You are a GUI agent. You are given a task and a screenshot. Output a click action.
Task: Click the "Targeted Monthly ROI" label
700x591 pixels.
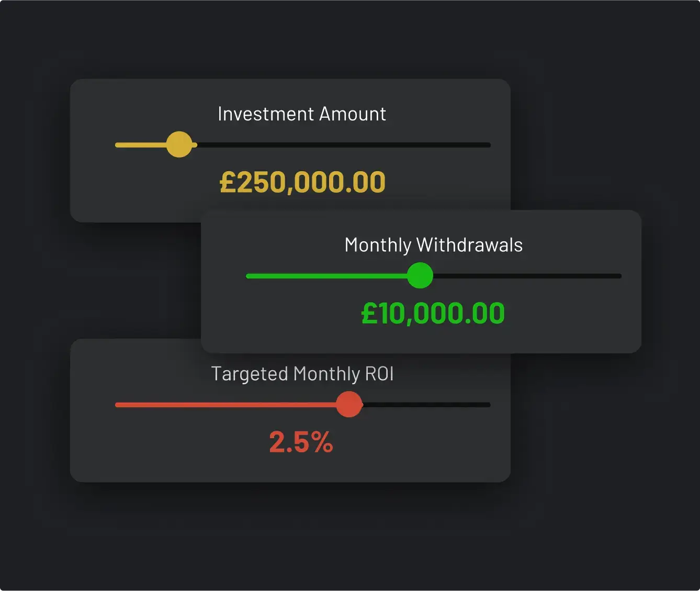coord(302,374)
